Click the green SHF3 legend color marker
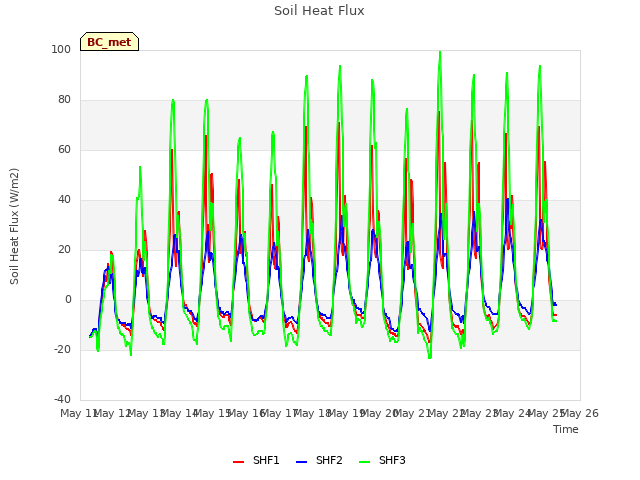 pos(364,462)
